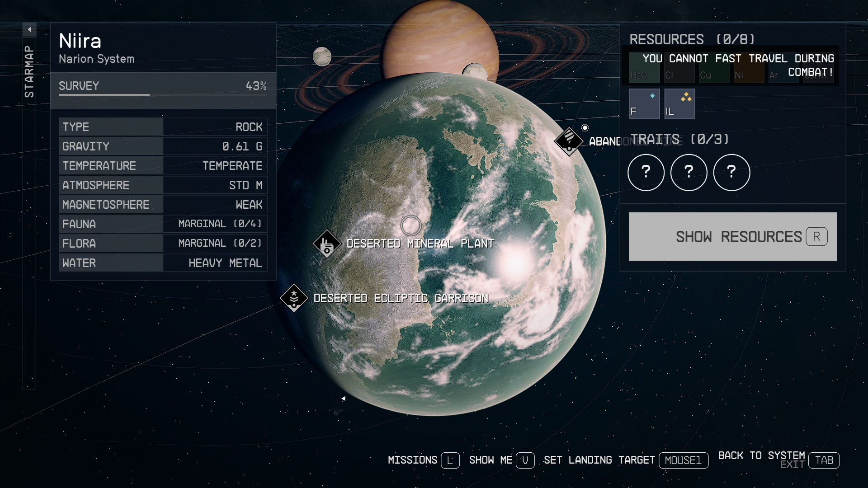The height and width of the screenshot is (488, 868).
Task: Click the Deserted Mineral Plant label
Action: tap(420, 244)
